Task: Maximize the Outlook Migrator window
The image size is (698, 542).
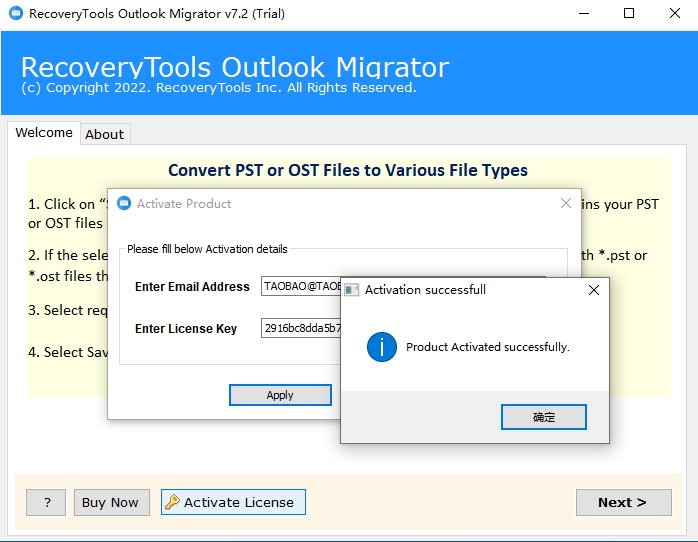Action: 629,13
